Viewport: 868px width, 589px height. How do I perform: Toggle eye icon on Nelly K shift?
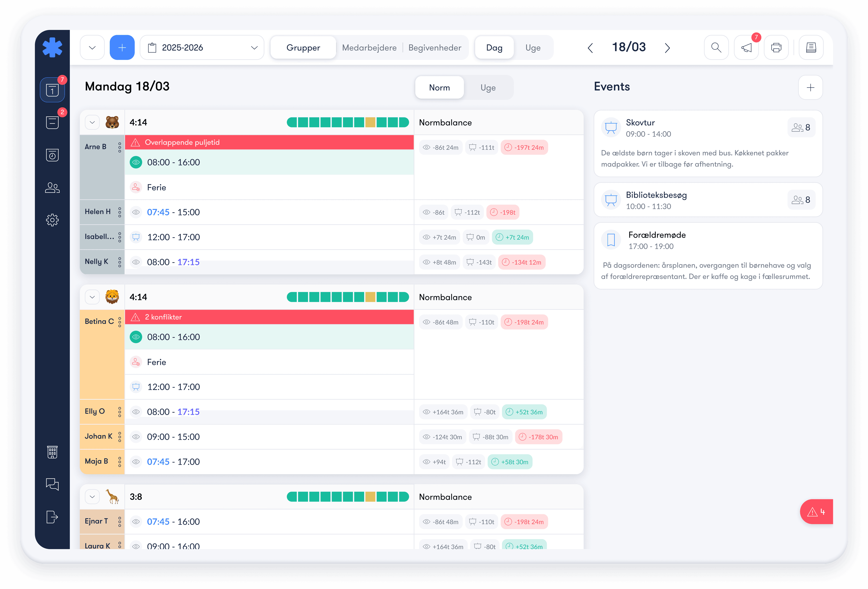[136, 262]
